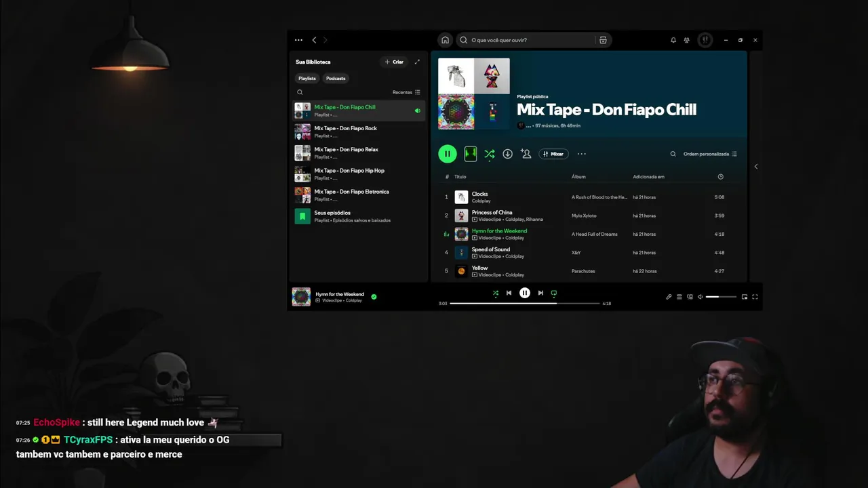Pause with the white player bar button
The image size is (868, 488).
(524, 293)
